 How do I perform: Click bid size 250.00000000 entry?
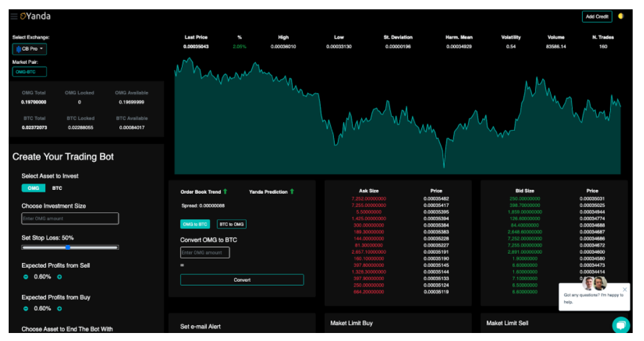click(x=525, y=198)
